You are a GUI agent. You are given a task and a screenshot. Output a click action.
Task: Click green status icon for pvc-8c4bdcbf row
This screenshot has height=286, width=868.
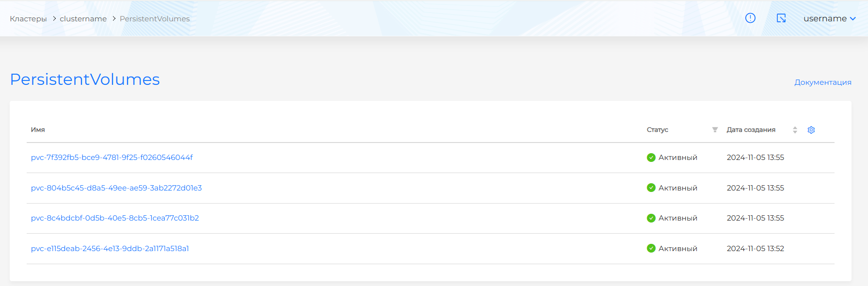click(x=651, y=218)
